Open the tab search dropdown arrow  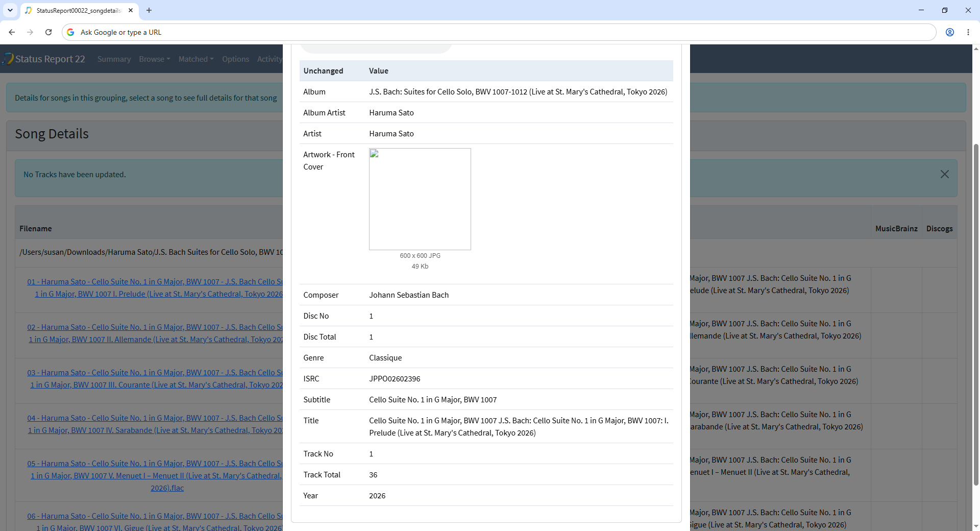point(10,10)
